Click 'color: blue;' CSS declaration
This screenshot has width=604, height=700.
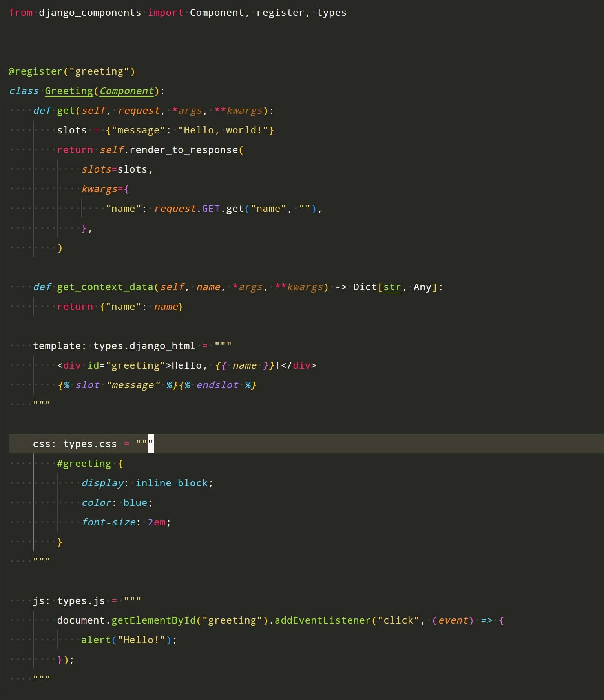pyautogui.click(x=117, y=503)
